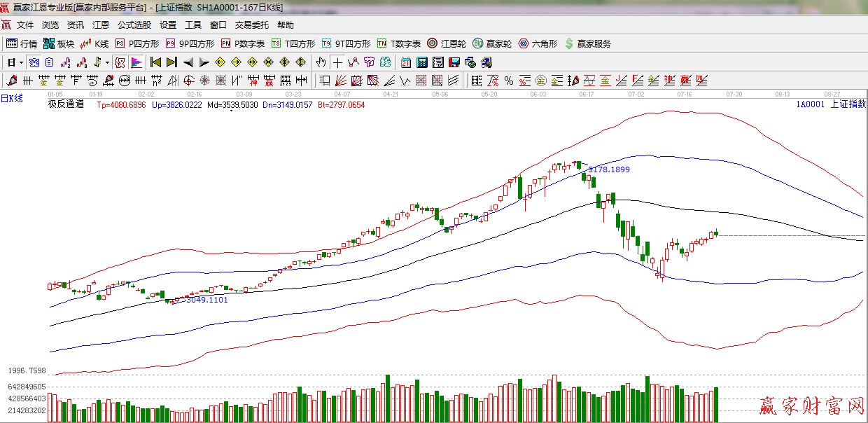Image resolution: width=868 pixels, height=423 pixels.
Task: Open dropdown arrow beside the key icon
Action: (107, 63)
